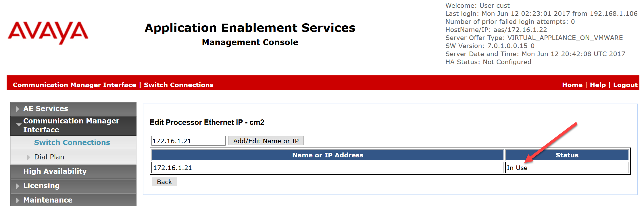Expand AE Services arrow

coord(18,109)
